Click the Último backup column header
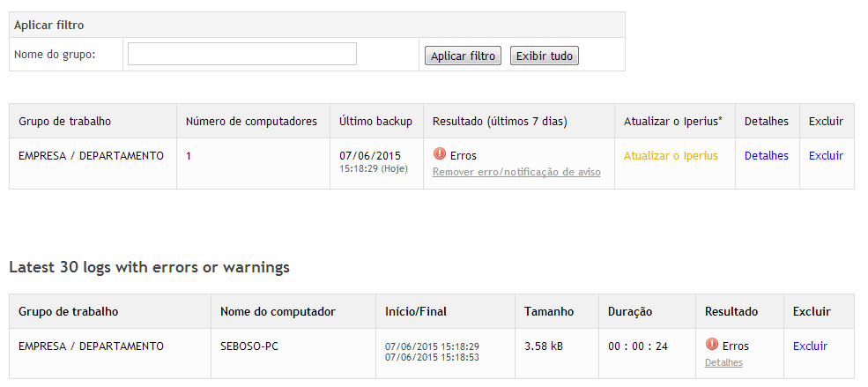The image size is (868, 387). click(x=376, y=122)
